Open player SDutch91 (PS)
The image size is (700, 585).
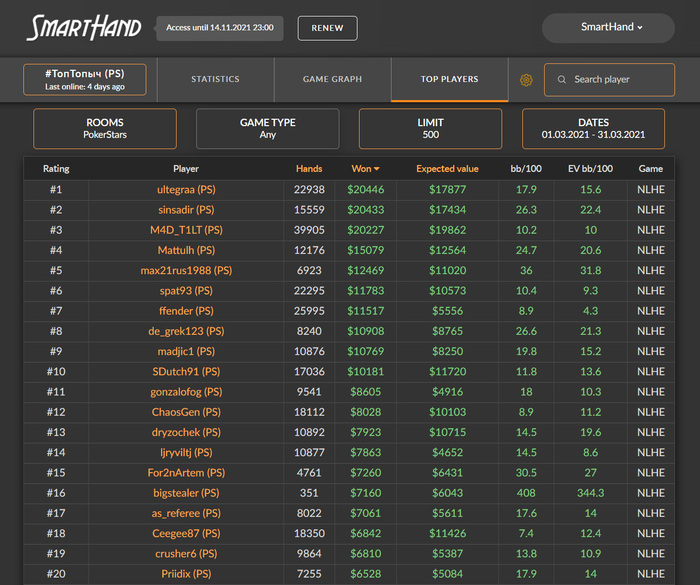click(186, 372)
